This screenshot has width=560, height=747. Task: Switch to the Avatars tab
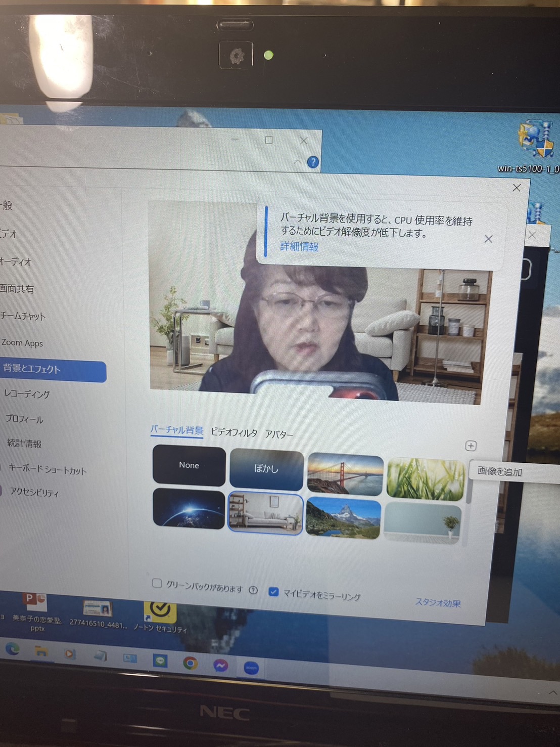tap(279, 434)
